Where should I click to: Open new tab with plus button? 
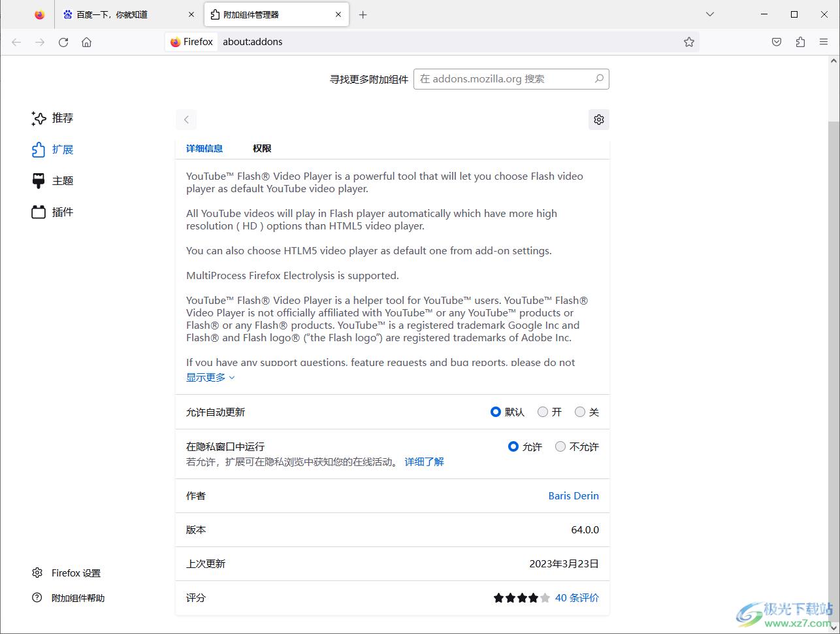pyautogui.click(x=363, y=14)
